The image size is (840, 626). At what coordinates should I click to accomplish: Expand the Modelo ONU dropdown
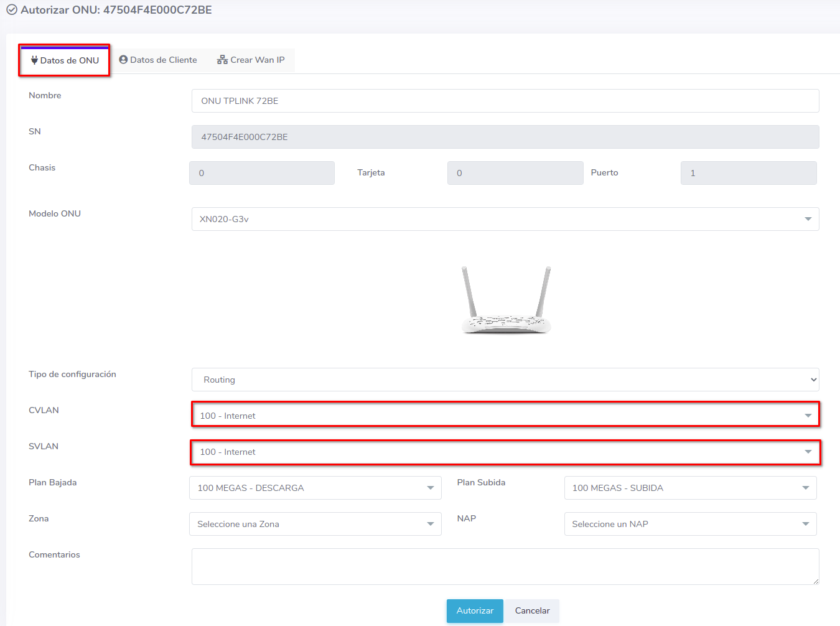tap(505, 219)
